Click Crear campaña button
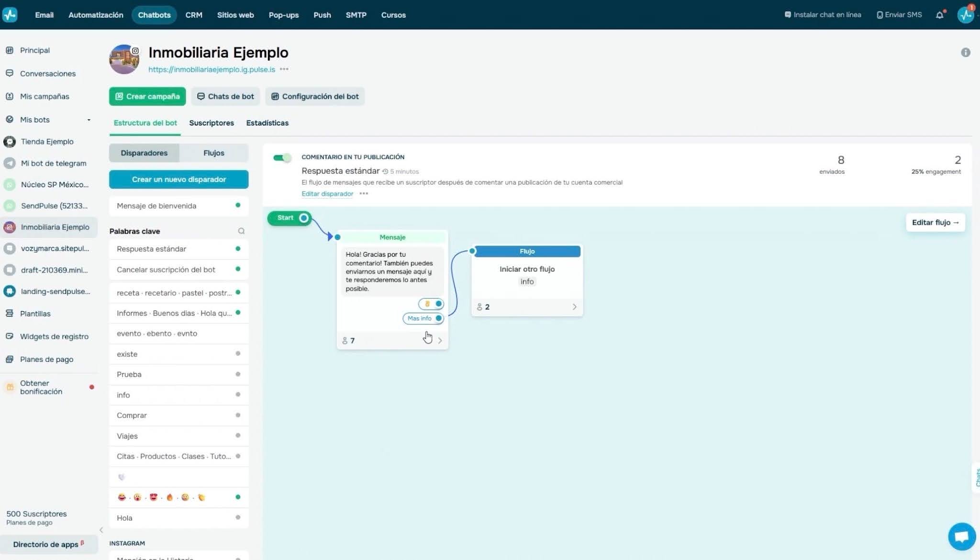This screenshot has height=560, width=980. pos(147,96)
